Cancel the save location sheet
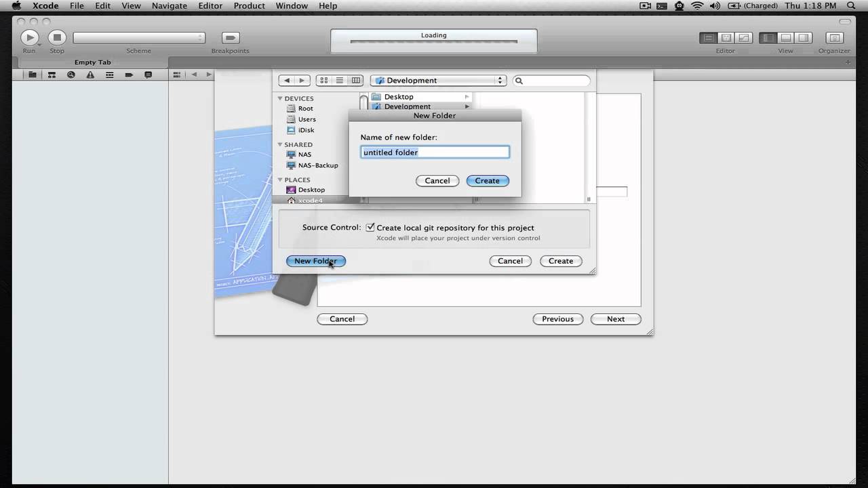 (510, 261)
